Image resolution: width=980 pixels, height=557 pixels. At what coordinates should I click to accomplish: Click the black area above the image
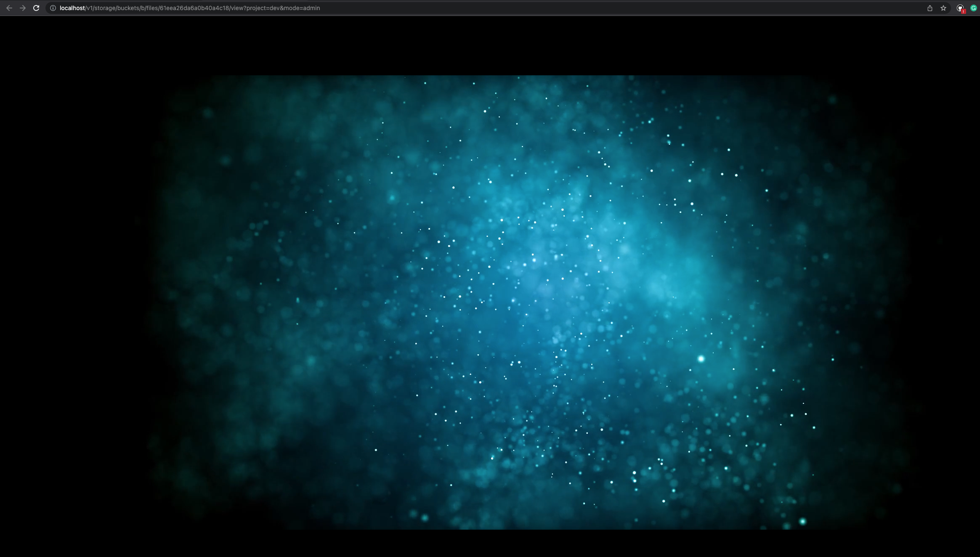click(x=490, y=44)
